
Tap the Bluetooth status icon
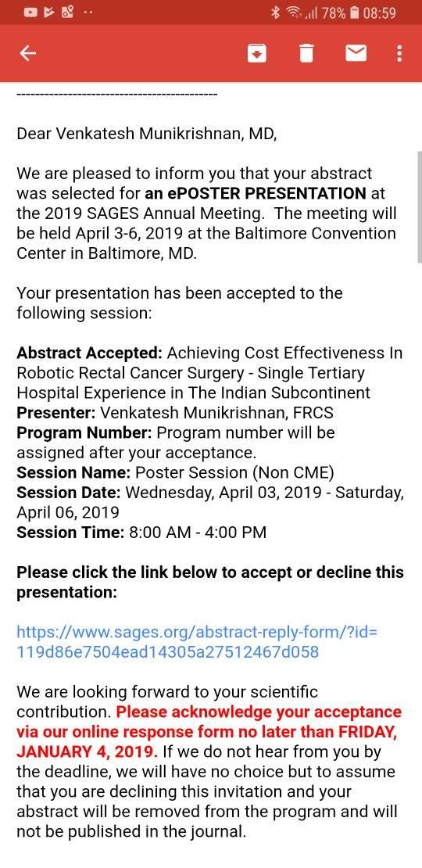pos(275,13)
